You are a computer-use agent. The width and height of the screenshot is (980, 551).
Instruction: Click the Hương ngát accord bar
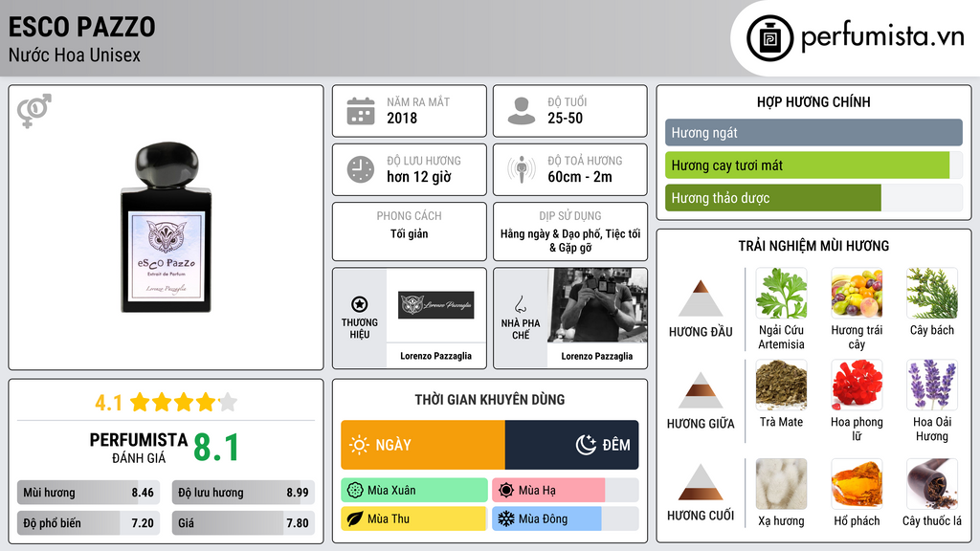tap(813, 132)
